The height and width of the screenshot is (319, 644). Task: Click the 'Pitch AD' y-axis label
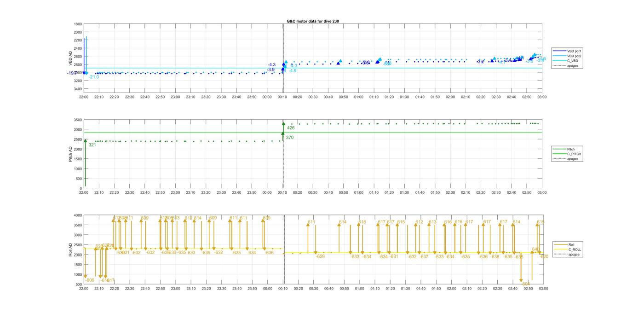tap(70, 154)
